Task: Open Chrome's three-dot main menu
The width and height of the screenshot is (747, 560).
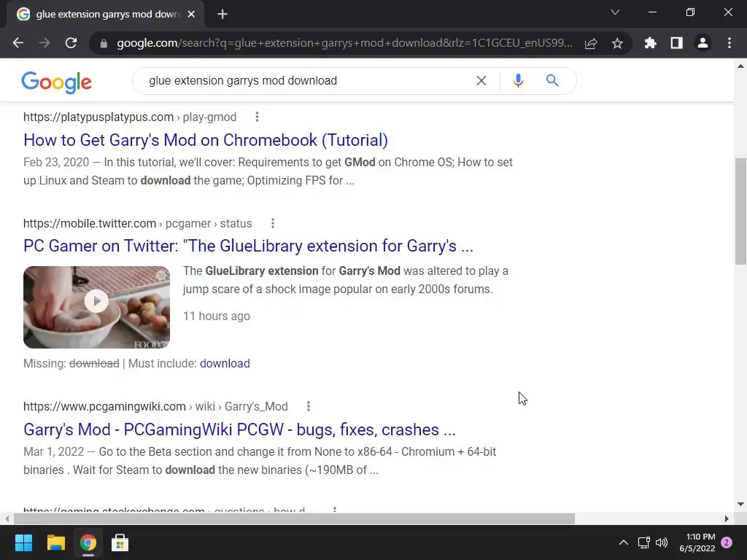Action: coord(729,43)
